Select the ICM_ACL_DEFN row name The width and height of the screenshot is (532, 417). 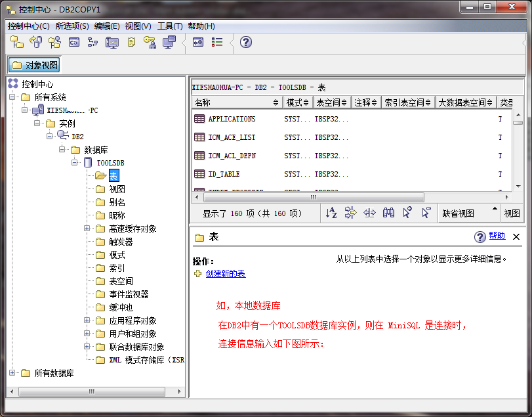pyautogui.click(x=232, y=156)
